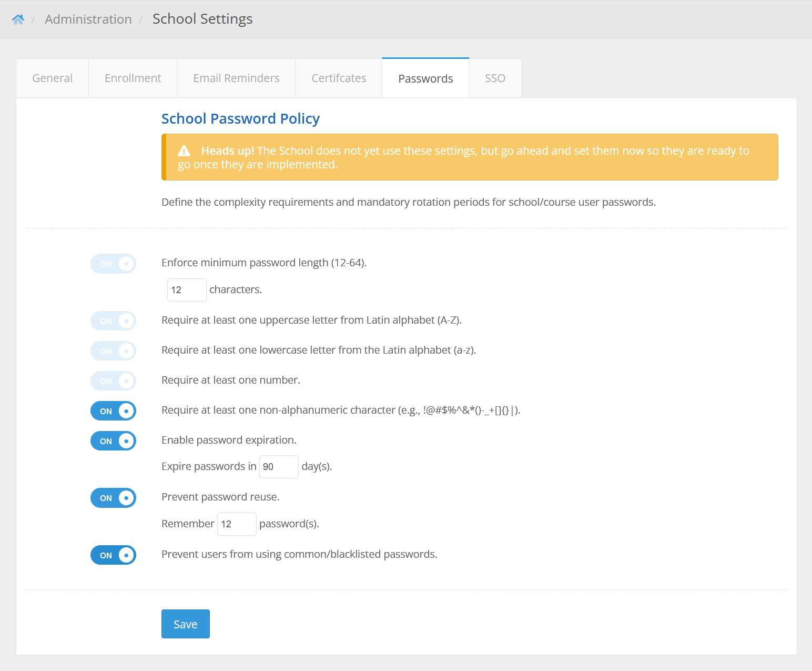Toggle the require one number switch
The width and height of the screenshot is (812, 671).
(x=113, y=381)
